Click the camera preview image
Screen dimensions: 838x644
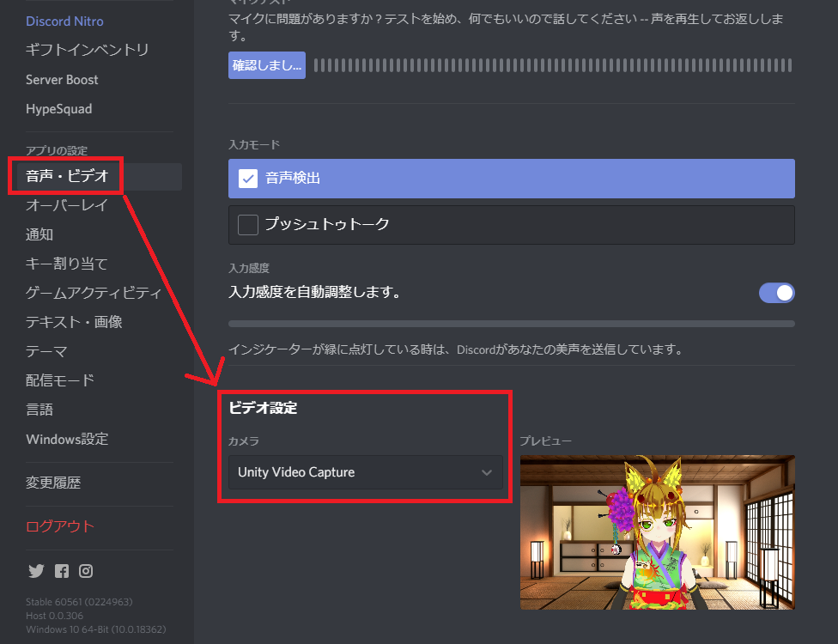(x=657, y=532)
